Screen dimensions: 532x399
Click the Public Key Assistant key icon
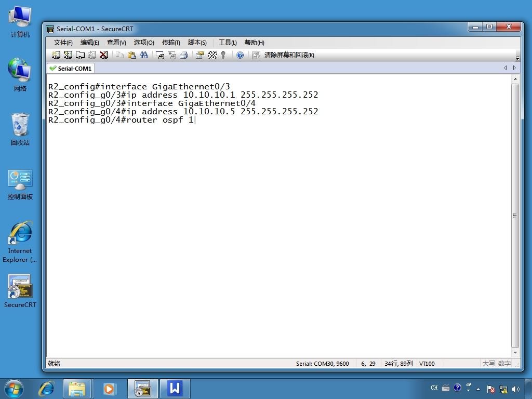coord(223,55)
